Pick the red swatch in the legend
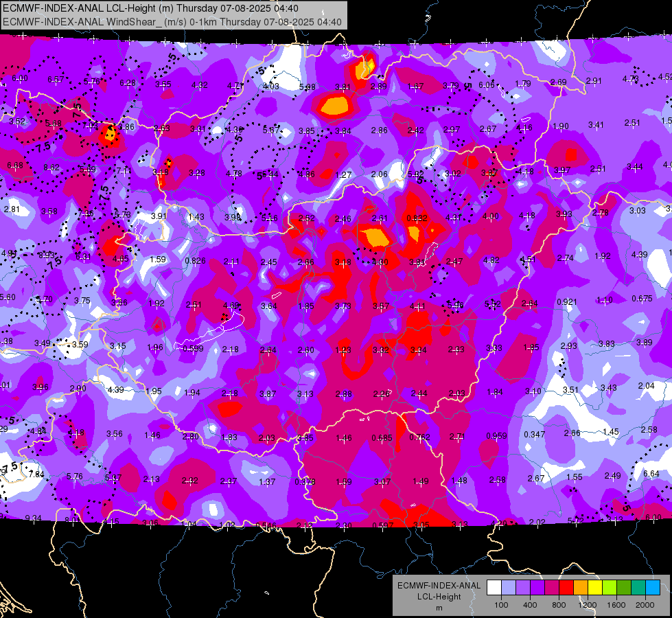The width and height of the screenshot is (672, 618). 566,588
